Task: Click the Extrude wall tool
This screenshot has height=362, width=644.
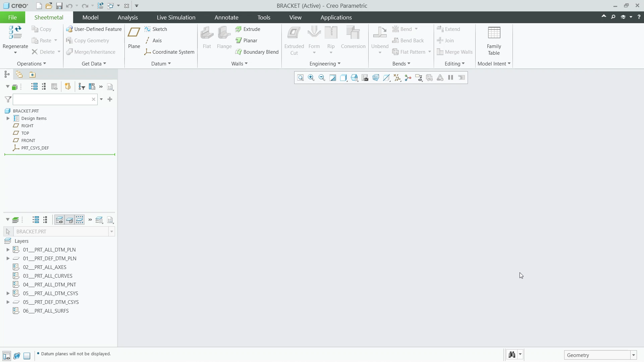Action: coord(248,29)
